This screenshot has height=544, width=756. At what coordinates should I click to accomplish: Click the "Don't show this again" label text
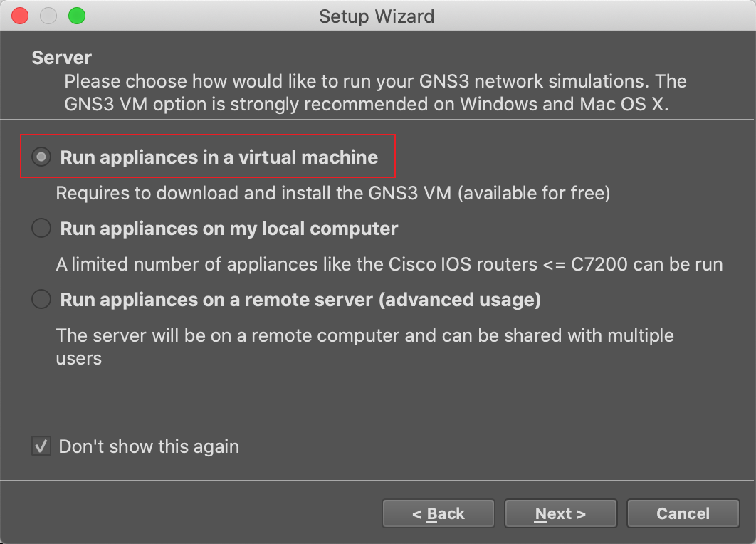(x=149, y=446)
